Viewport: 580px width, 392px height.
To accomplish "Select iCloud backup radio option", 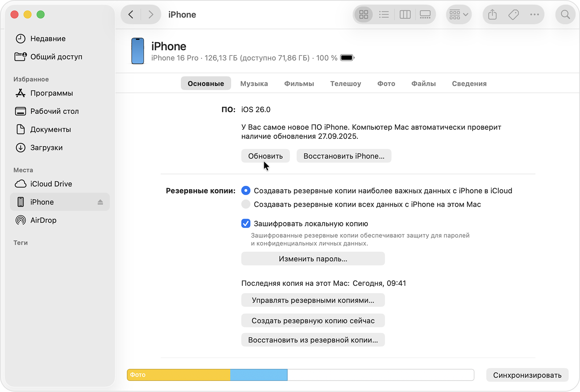I will coord(246,190).
